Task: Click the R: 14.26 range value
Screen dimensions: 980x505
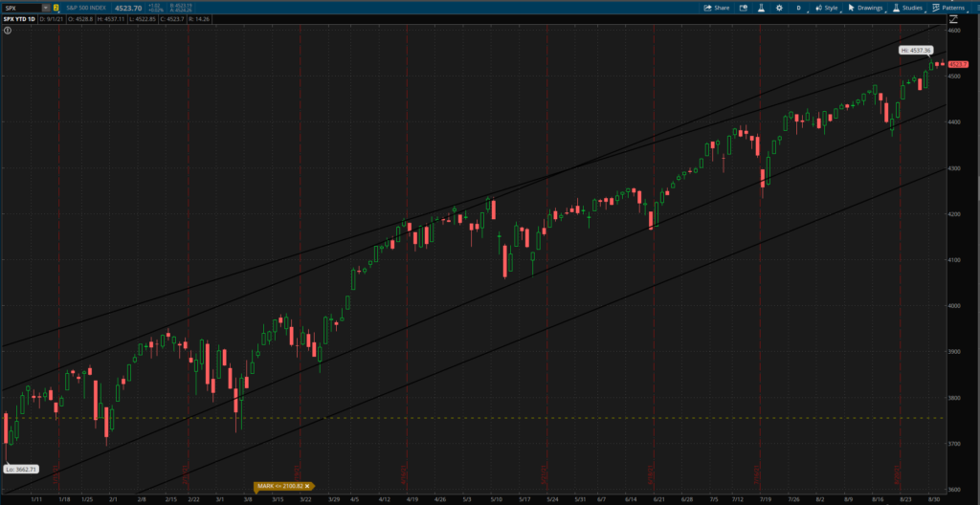Action: coord(200,19)
